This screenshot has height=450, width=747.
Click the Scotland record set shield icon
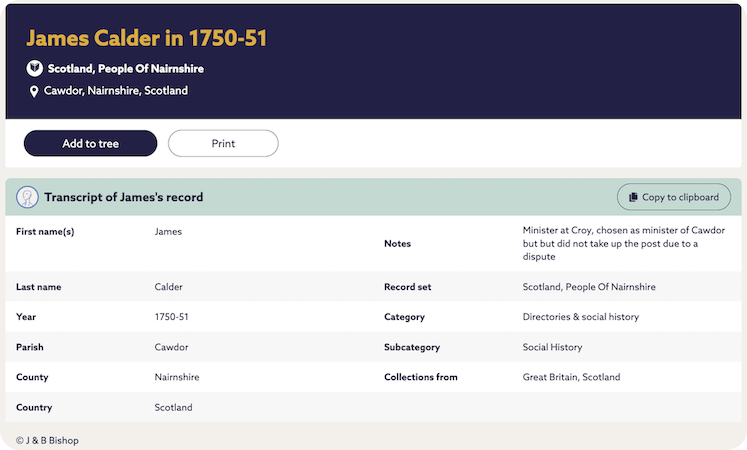coord(35,69)
